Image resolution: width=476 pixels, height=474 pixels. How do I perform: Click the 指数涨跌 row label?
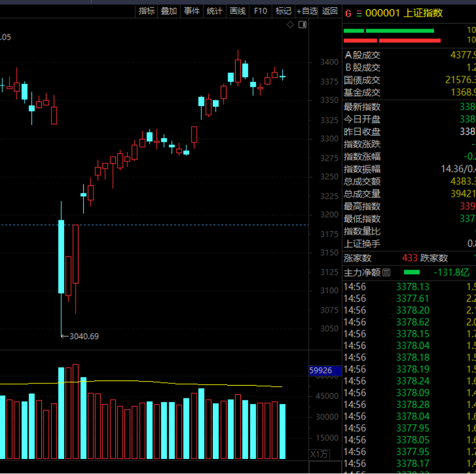[362, 145]
